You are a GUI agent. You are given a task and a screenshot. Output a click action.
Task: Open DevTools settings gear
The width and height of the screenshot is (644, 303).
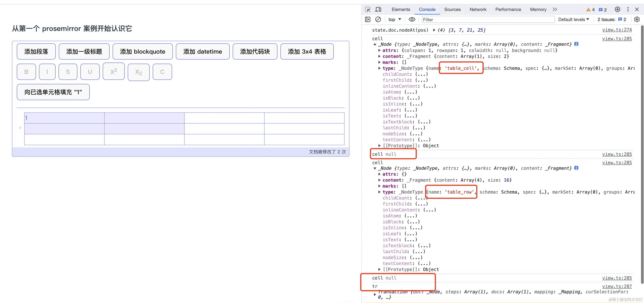[617, 10]
